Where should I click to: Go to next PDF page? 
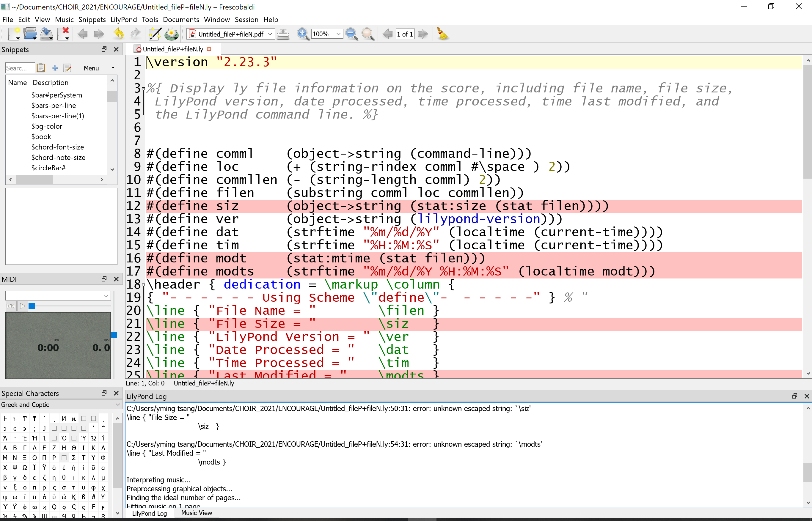click(x=423, y=34)
